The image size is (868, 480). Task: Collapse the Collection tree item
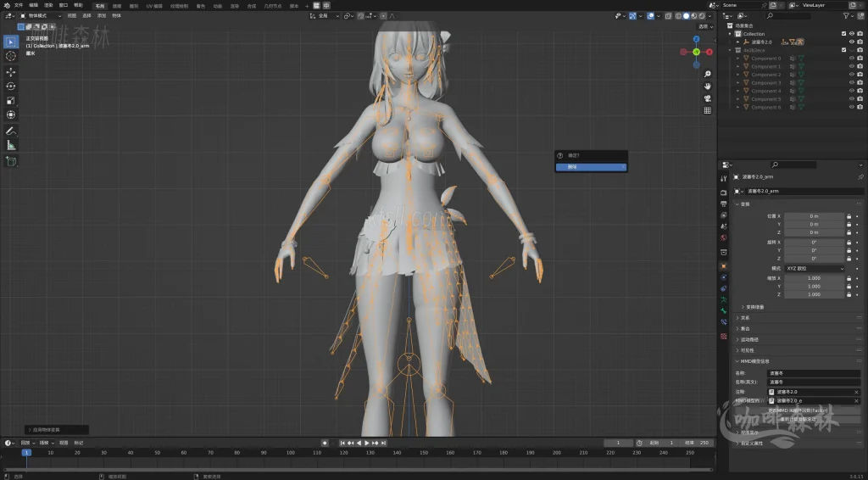point(732,34)
